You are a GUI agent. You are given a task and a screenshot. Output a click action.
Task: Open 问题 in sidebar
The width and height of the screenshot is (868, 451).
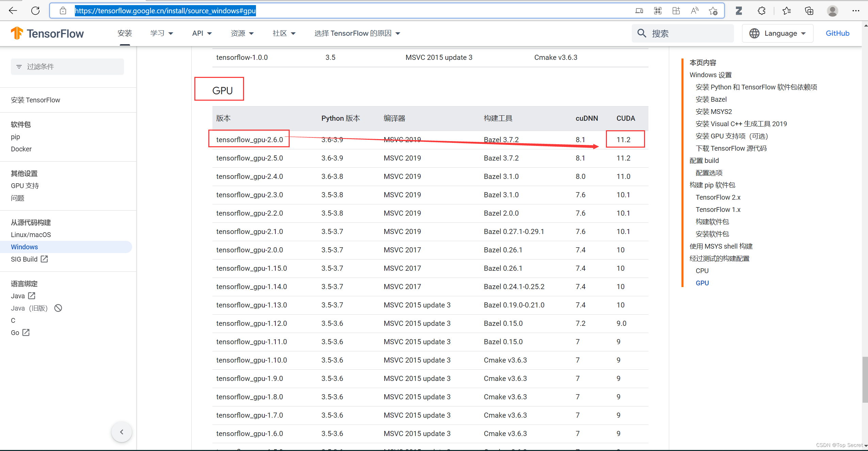point(18,198)
